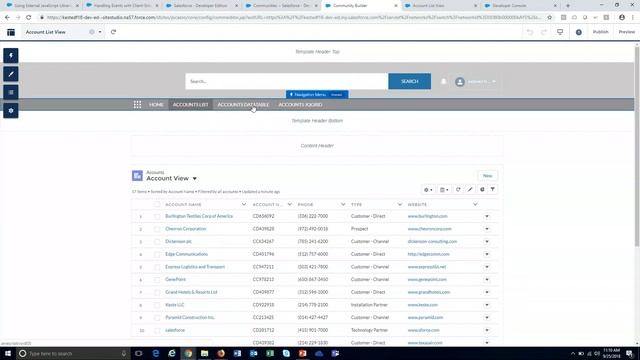This screenshot has width=640, height=360.
Task: Check the Express Logistics and Transport row checkbox
Action: (157, 267)
